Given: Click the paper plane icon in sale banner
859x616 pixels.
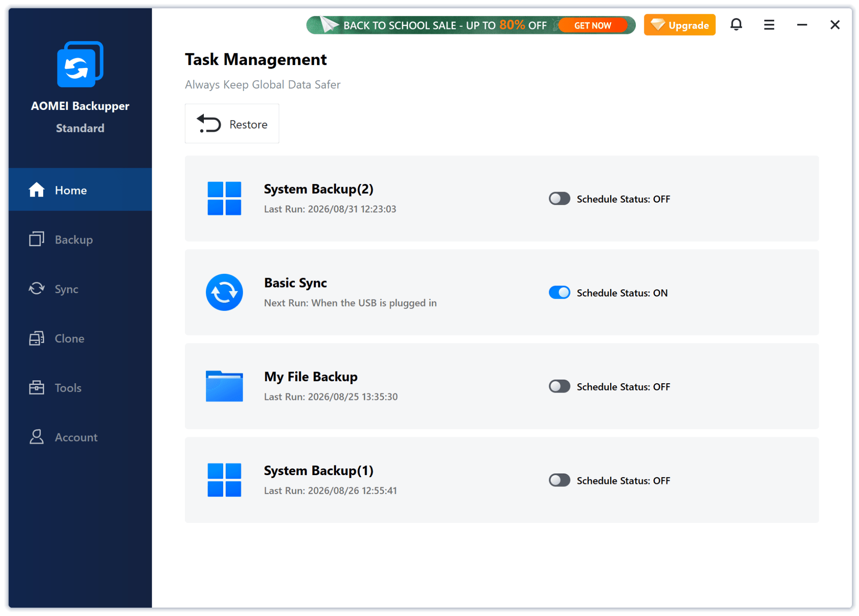Looking at the screenshot, I should pyautogui.click(x=329, y=25).
